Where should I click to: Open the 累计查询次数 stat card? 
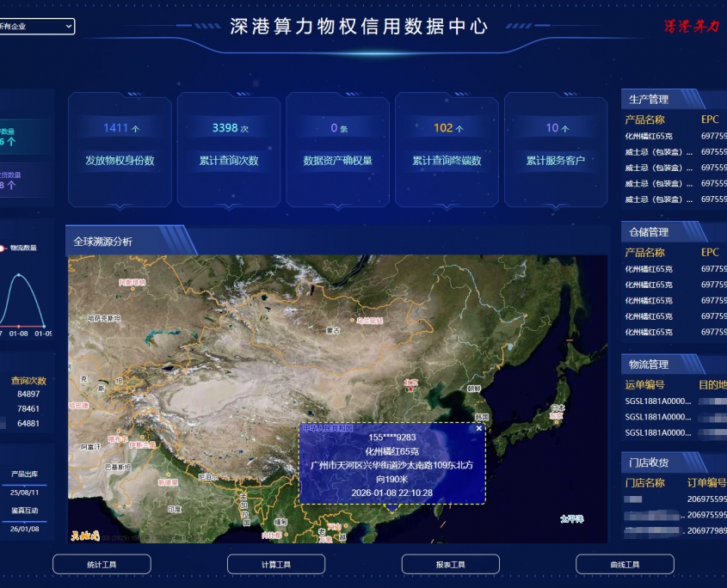point(229,150)
